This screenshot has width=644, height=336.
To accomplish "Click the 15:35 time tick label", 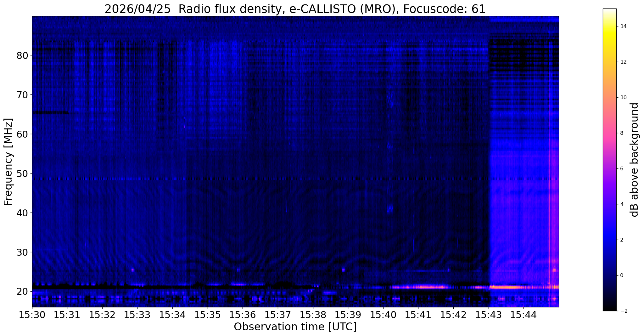I will tap(208, 315).
